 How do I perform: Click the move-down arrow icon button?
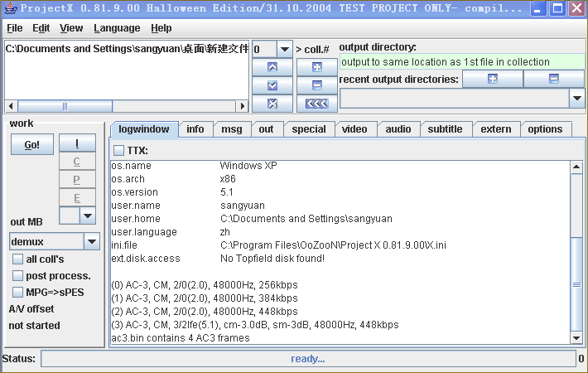272,85
